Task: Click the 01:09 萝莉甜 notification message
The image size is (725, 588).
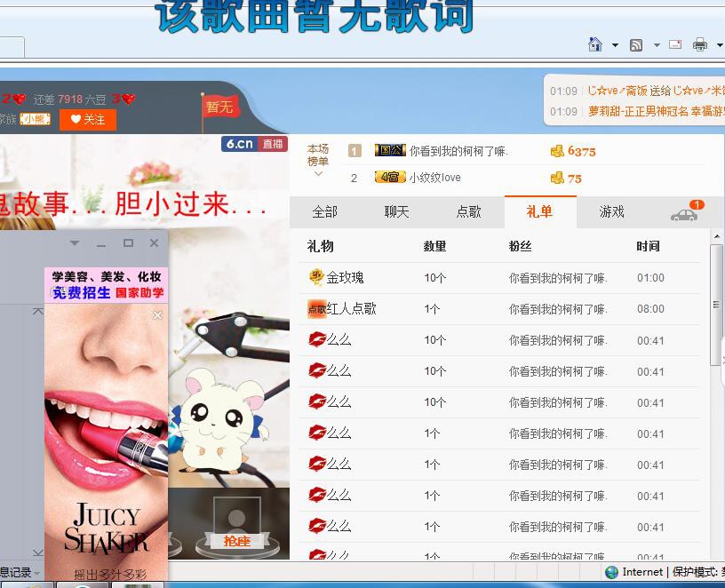Action: (x=638, y=111)
